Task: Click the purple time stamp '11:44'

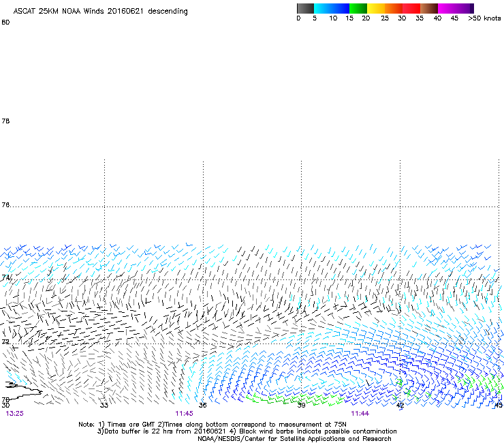Action: 360,414
